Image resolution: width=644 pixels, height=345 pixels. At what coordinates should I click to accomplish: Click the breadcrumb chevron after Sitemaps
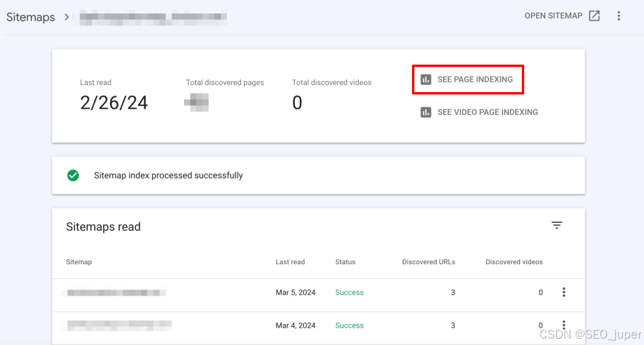[66, 17]
